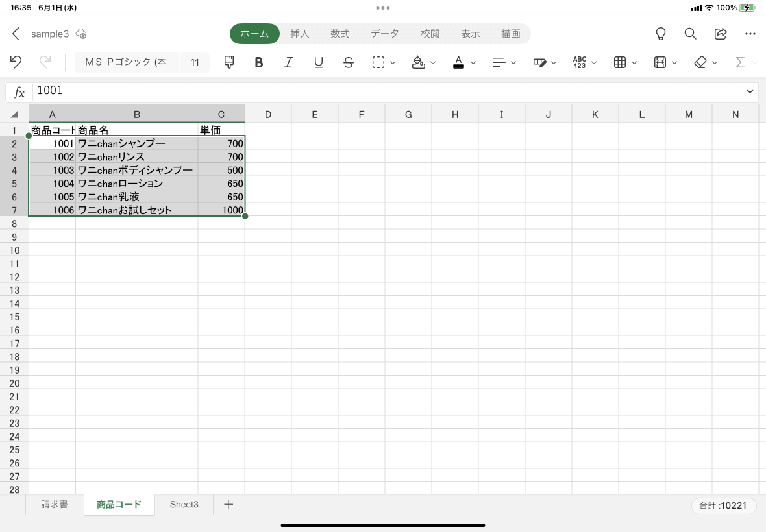Expand the formula bar chevron
Screen dimensions: 766x532
pyautogui.click(x=750, y=91)
